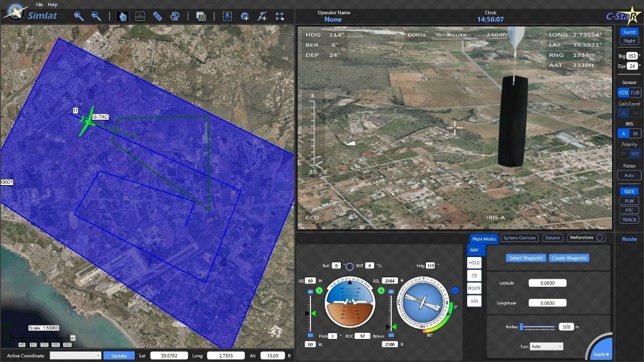
Task: Toggle the Malfunctions switch
Action: pyautogui.click(x=600, y=237)
